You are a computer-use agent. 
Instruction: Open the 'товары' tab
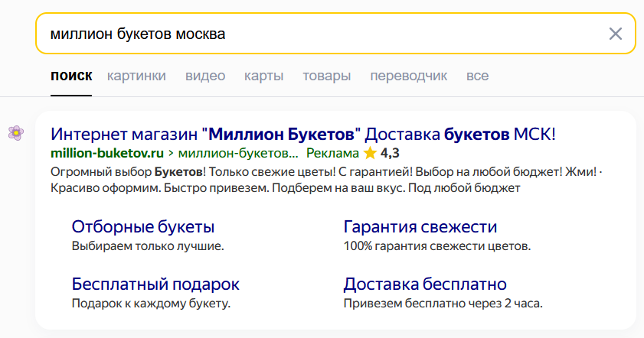click(x=327, y=76)
